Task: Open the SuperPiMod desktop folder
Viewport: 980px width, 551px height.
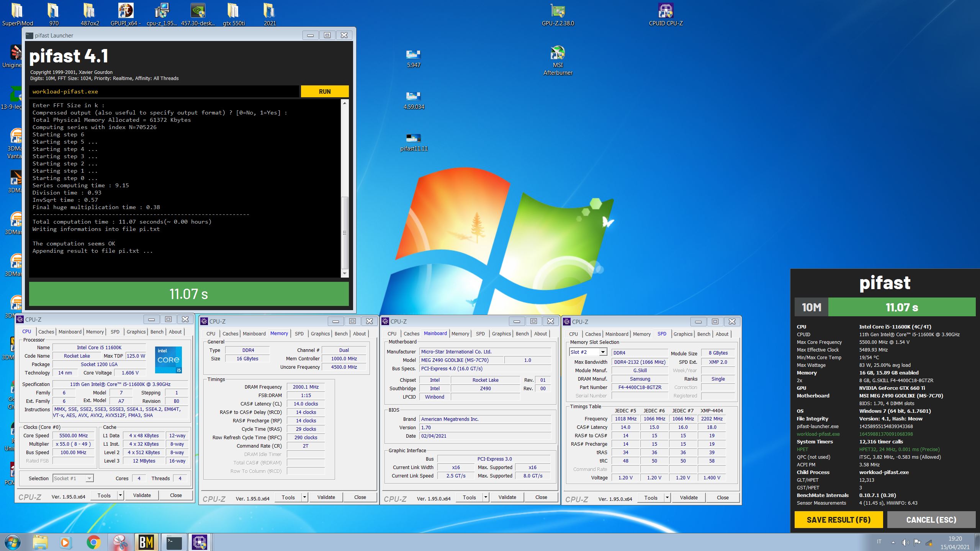Action: coord(17,15)
